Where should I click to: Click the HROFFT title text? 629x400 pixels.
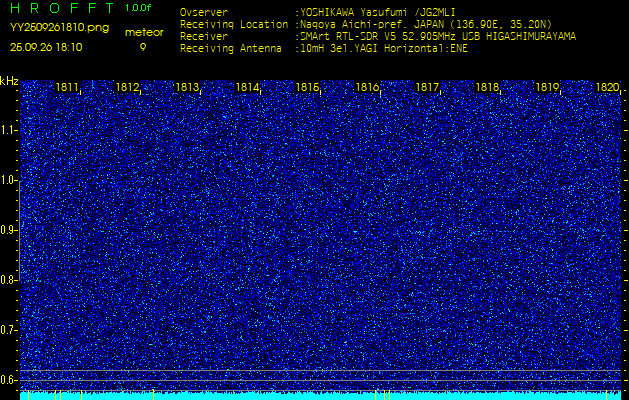(x=62, y=8)
